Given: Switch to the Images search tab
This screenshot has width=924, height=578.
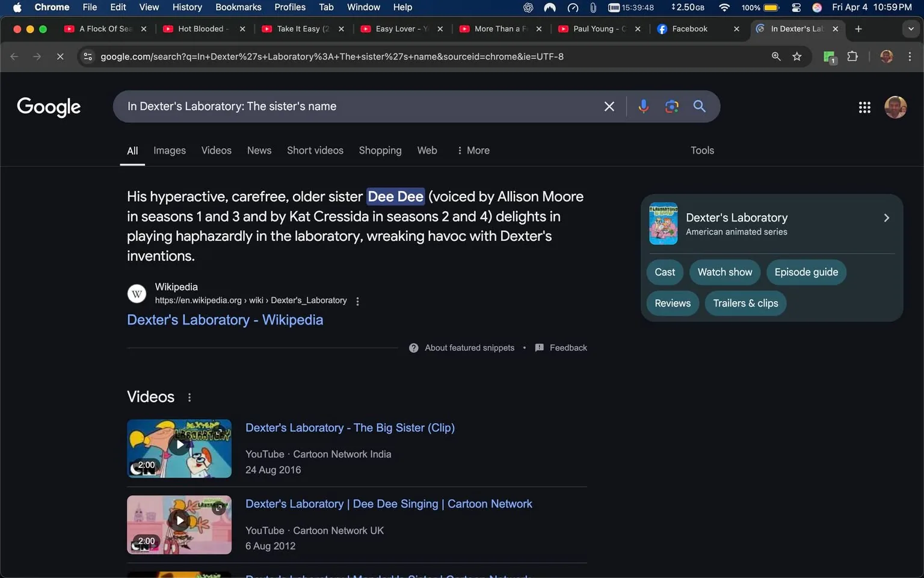Looking at the screenshot, I should 169,150.
